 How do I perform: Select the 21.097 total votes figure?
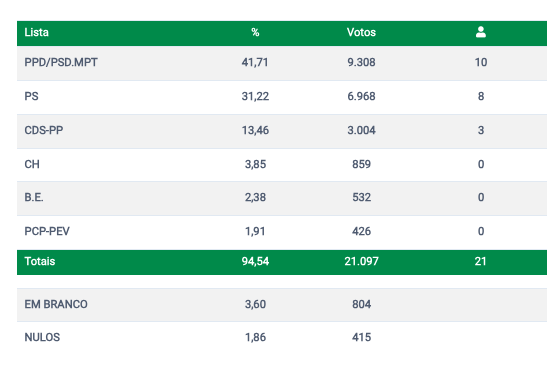pos(361,261)
